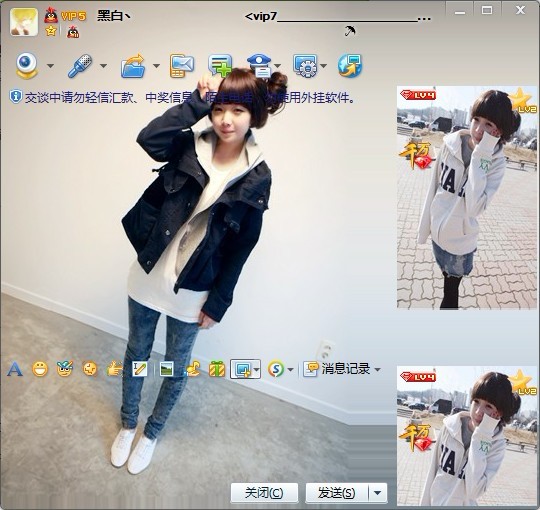Viewport: 540px width, 510px height.
Task: Expand the send file options arrow
Action: tap(156, 65)
